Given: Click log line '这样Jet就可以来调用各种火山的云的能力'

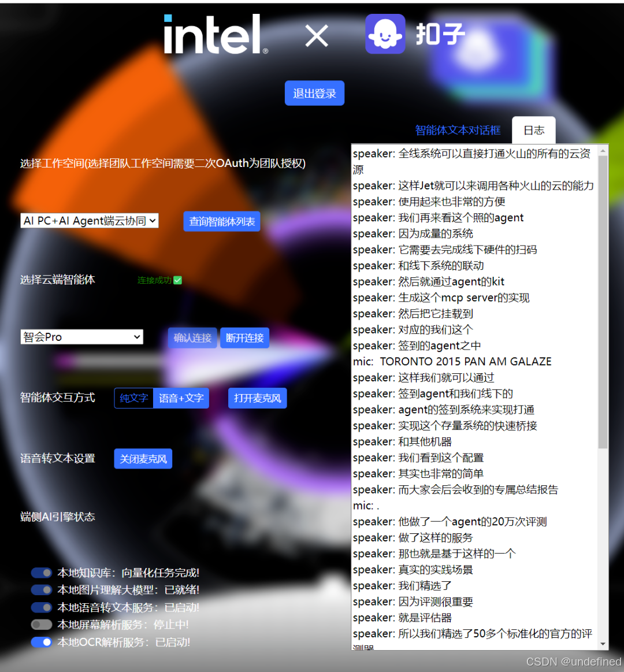Looking at the screenshot, I should (x=473, y=186).
